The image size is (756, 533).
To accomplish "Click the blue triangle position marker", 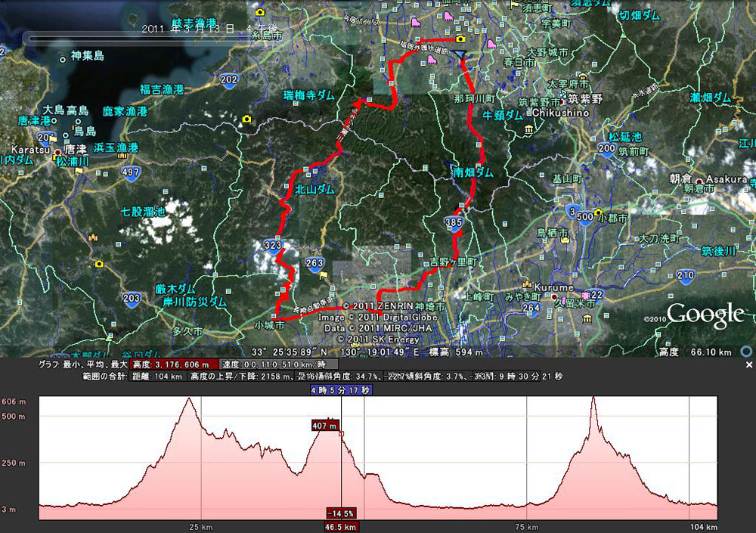I will (460, 54).
